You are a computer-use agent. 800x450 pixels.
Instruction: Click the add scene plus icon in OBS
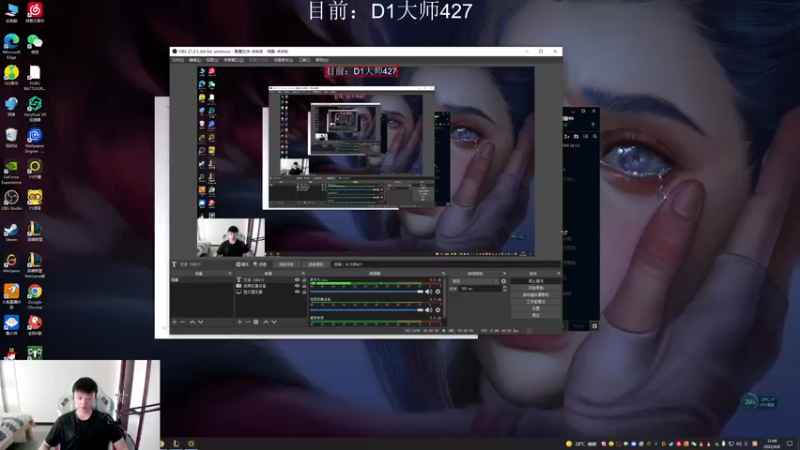[x=174, y=322]
